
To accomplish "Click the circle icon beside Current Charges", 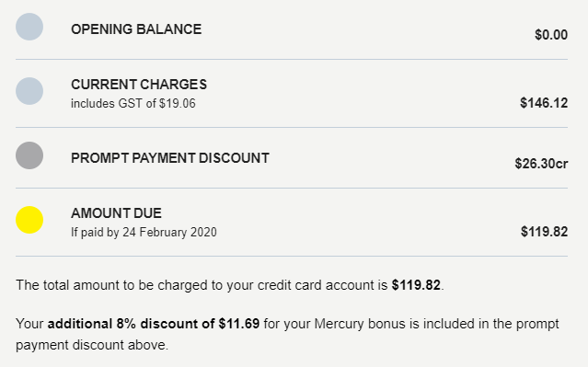I will pyautogui.click(x=29, y=91).
